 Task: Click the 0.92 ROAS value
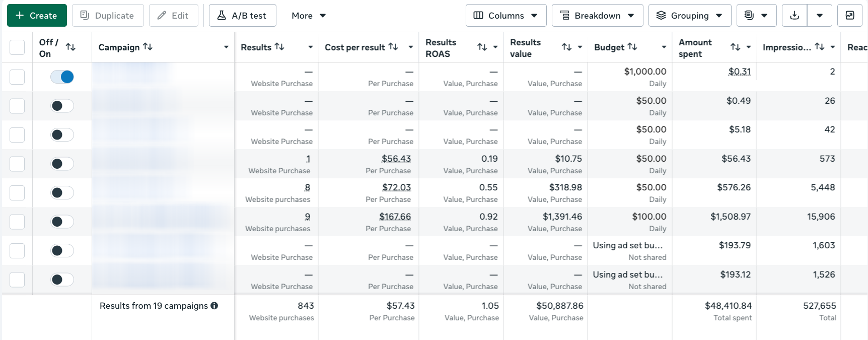coord(488,217)
